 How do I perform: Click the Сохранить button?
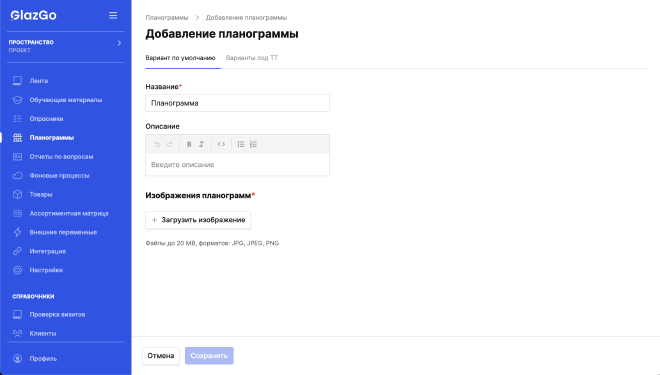209,356
